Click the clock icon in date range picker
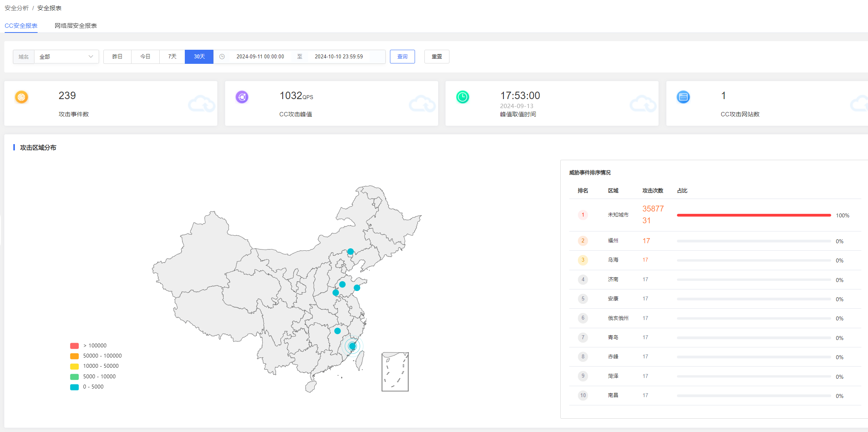The width and height of the screenshot is (868, 432). 222,57
